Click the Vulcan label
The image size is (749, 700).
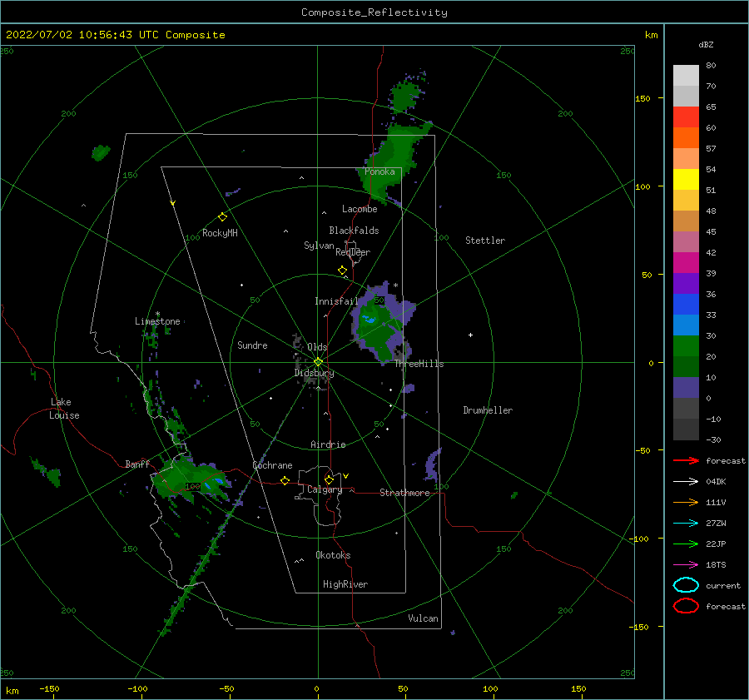pyautogui.click(x=423, y=618)
